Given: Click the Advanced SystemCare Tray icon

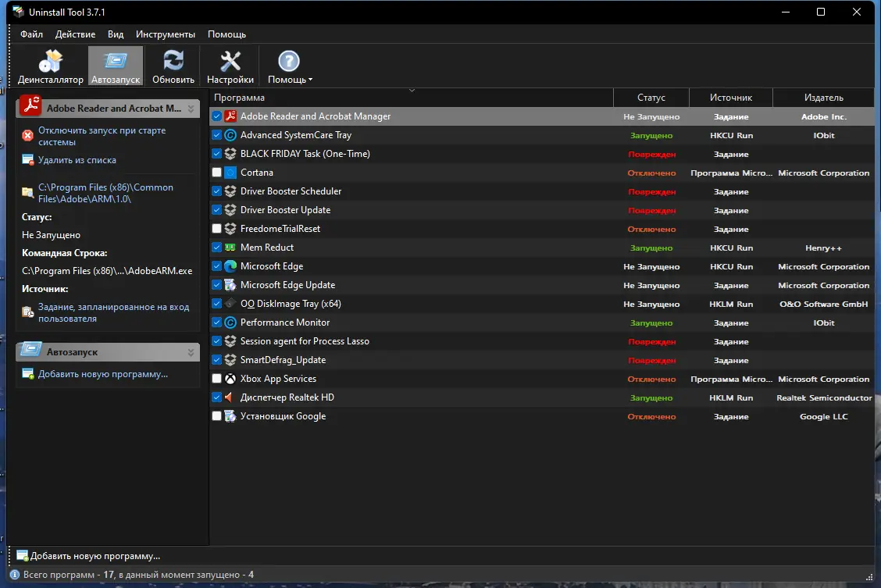Looking at the screenshot, I should 230,135.
